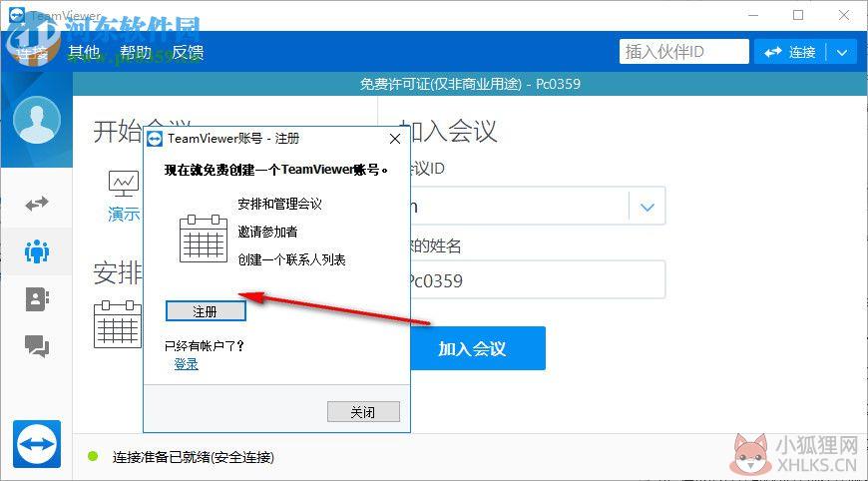Expand the meeting ID combo box arrow
868x481 pixels.
click(648, 207)
